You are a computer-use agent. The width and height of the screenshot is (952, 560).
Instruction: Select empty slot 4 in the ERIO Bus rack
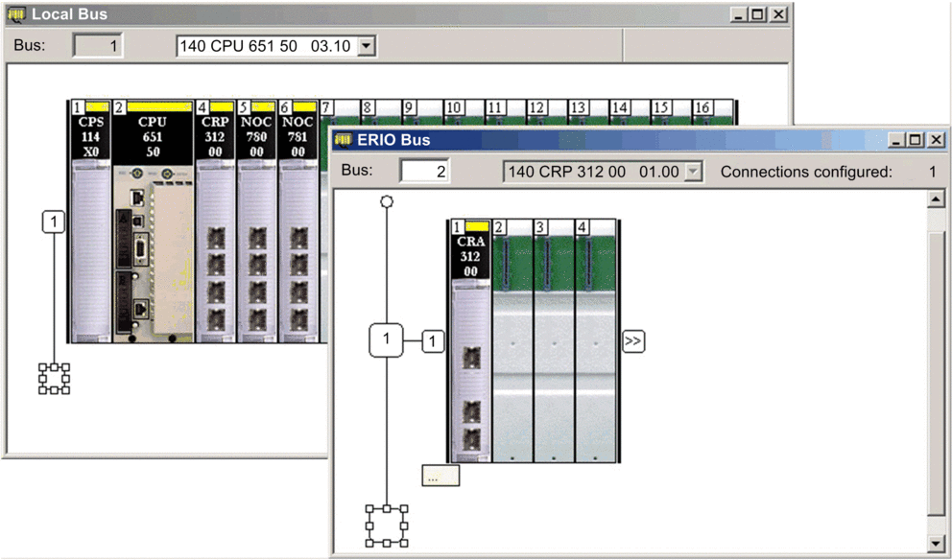pyautogui.click(x=596, y=341)
